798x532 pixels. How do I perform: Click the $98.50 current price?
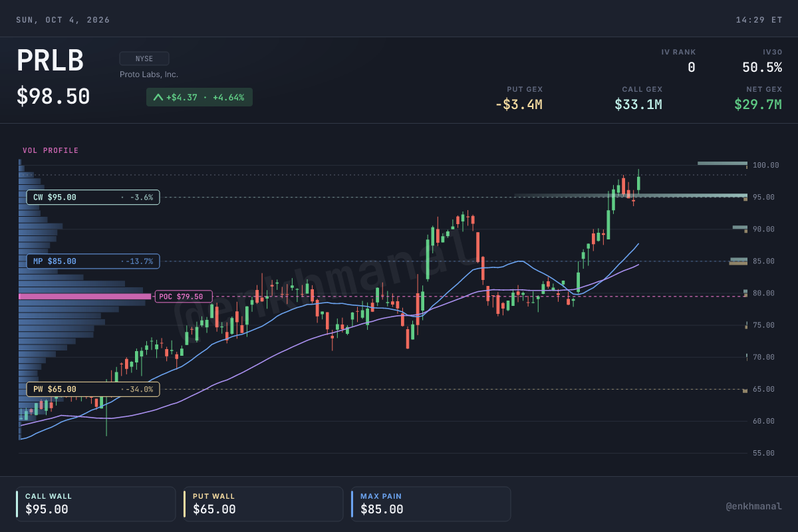pos(53,96)
